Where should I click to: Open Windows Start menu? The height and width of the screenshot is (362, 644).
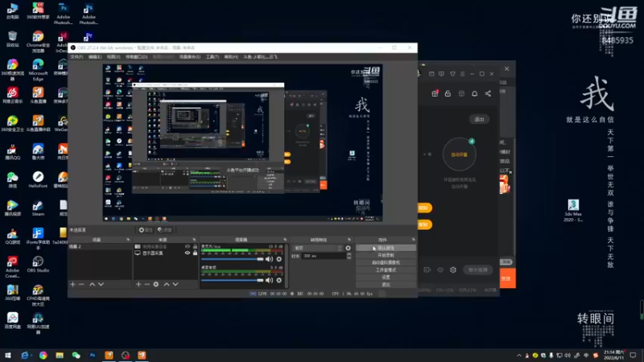point(8,356)
